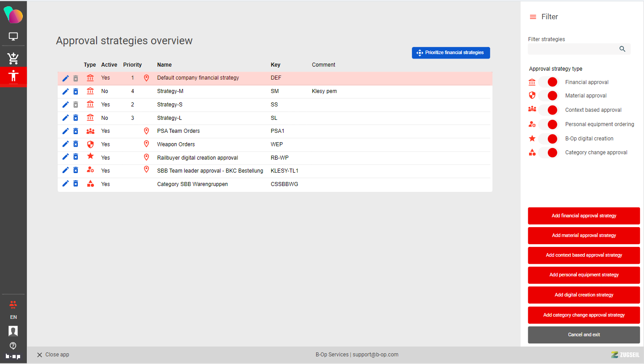The width and height of the screenshot is (644, 364).
Task: Switch off B-Op digital creation filter
Action: pyautogui.click(x=548, y=139)
